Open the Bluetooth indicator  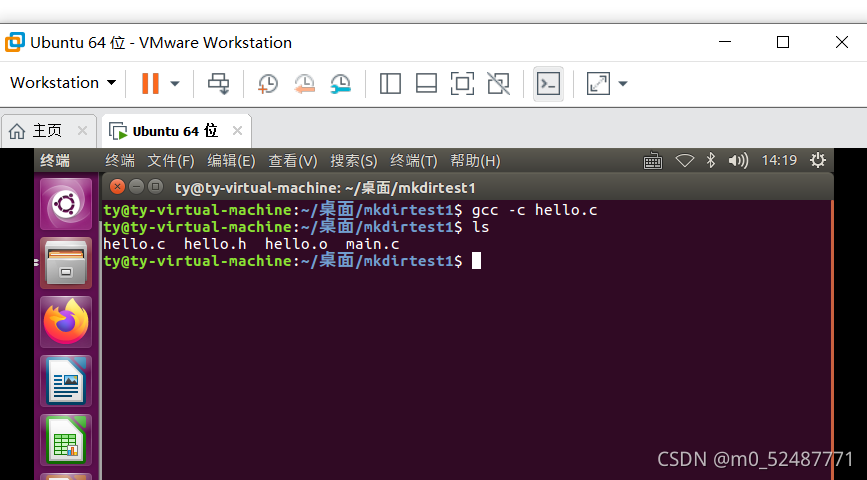click(x=711, y=160)
